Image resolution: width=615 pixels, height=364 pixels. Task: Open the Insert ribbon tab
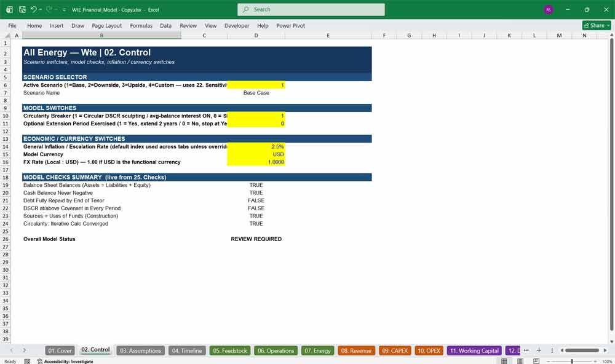pyautogui.click(x=57, y=25)
